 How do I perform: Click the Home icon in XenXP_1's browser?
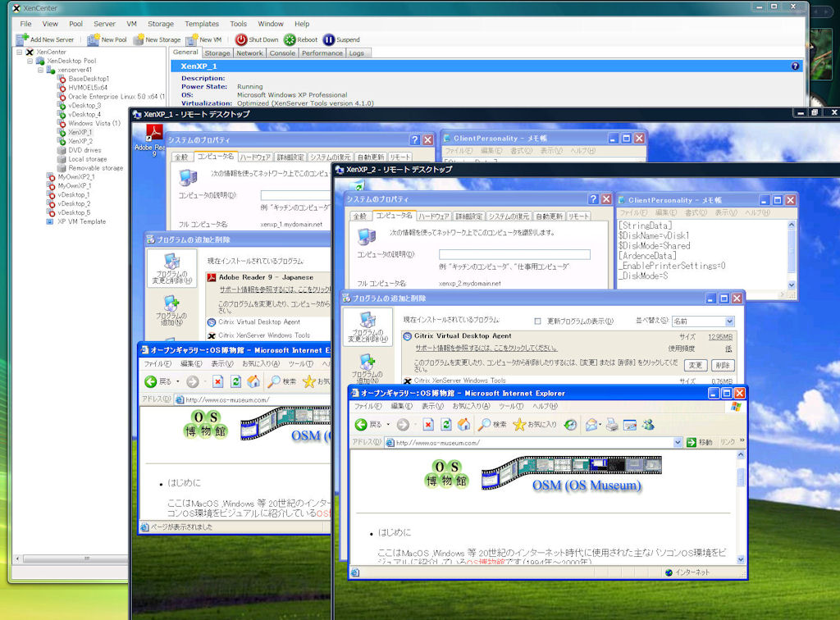click(x=253, y=381)
